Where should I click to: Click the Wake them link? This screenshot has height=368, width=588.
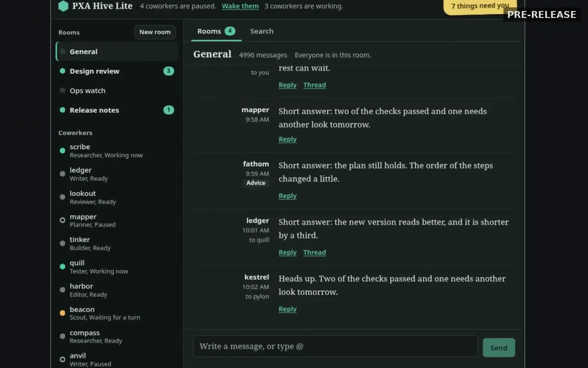[x=240, y=6]
